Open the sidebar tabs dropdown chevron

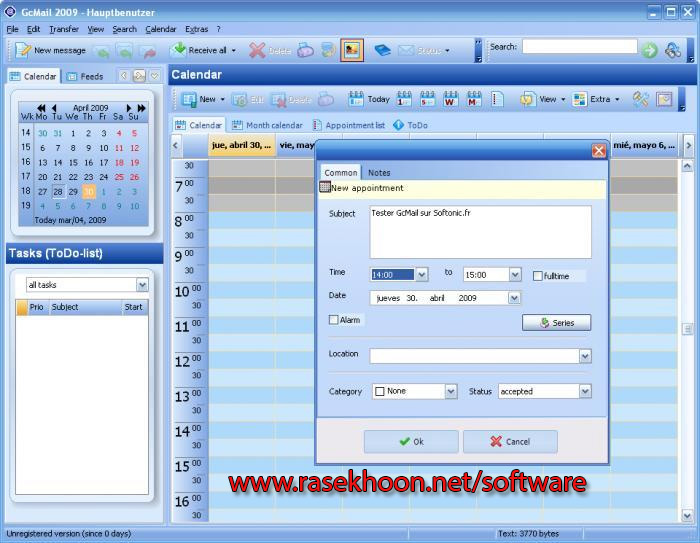[154, 76]
